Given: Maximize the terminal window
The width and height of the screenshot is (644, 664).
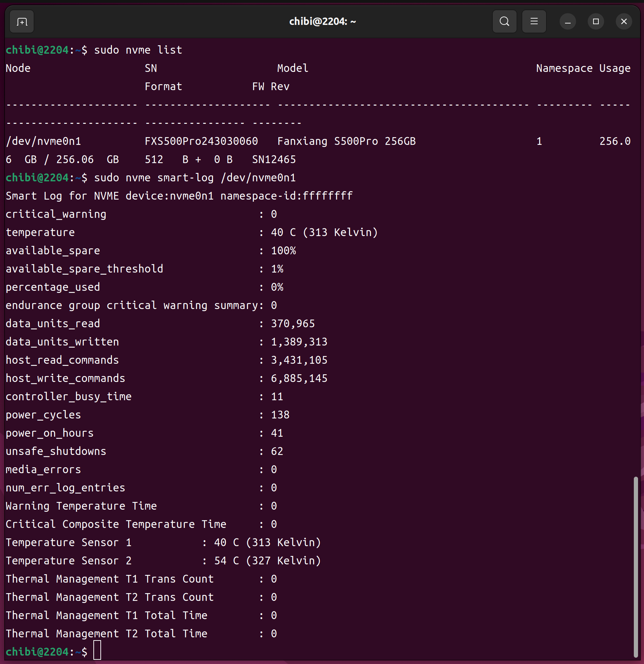Looking at the screenshot, I should coord(596,22).
